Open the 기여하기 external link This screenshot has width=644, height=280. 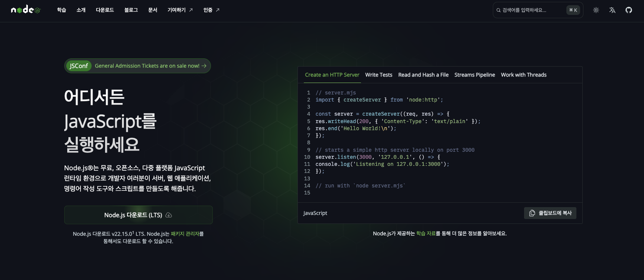coord(180,10)
